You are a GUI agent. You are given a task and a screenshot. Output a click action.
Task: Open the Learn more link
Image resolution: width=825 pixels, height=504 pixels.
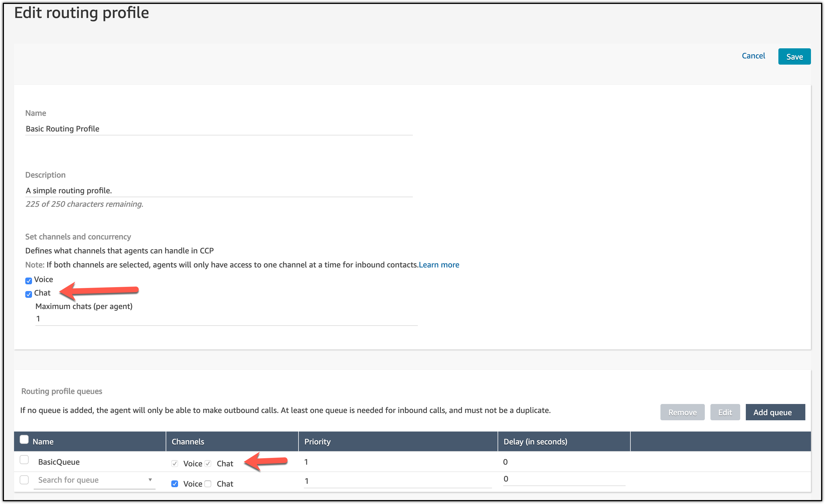439,265
